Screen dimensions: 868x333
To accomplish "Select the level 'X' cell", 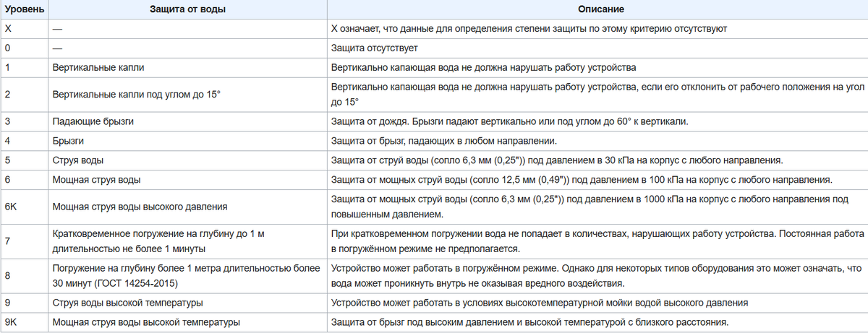I will pyautogui.click(x=24, y=29).
